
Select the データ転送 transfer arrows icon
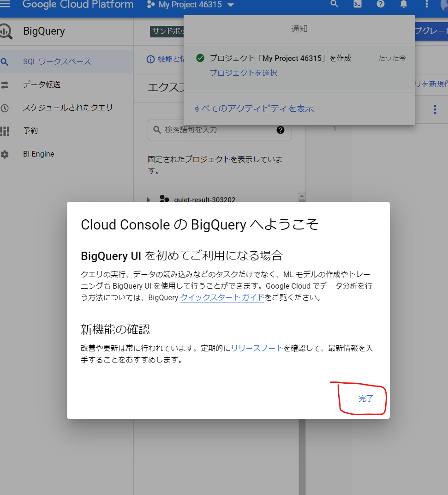pos(5,85)
